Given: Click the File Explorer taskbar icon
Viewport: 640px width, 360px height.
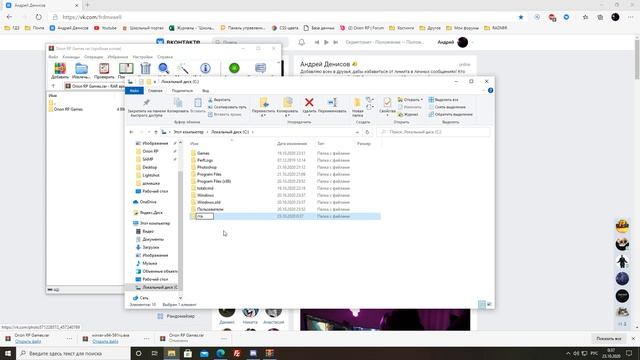Looking at the screenshot, I should (171, 353).
